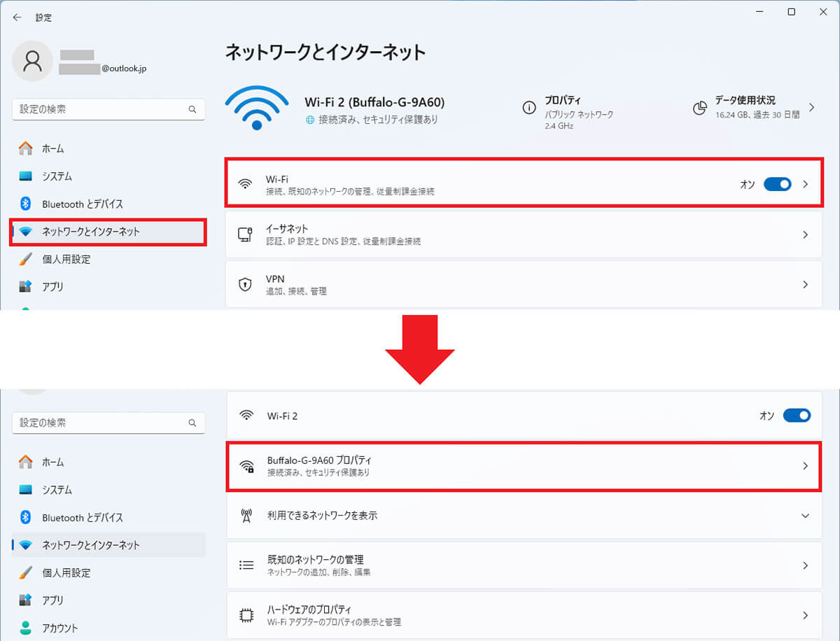This screenshot has width=840, height=641.
Task: Turn off the Wi-Fi オン toggle
Action: pos(777,184)
